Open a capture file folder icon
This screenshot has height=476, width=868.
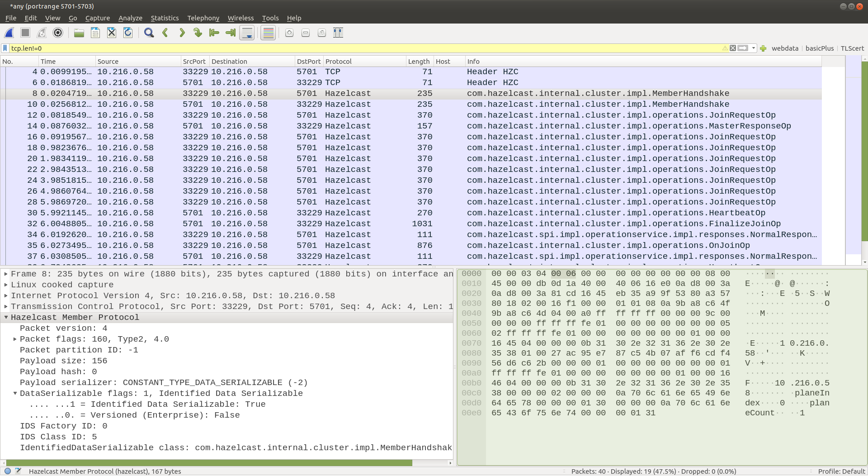click(x=79, y=33)
